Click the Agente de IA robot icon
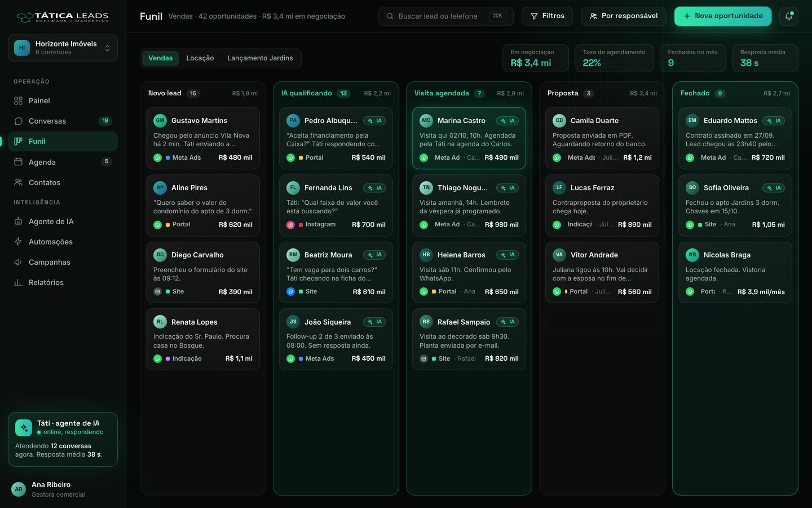 (19, 221)
